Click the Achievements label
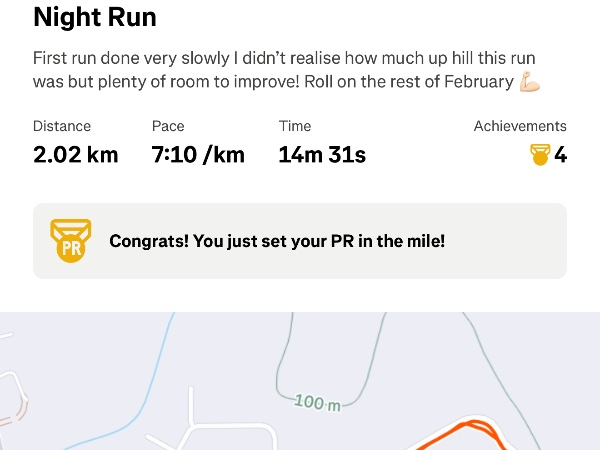The width and height of the screenshot is (600, 450). coord(520,126)
